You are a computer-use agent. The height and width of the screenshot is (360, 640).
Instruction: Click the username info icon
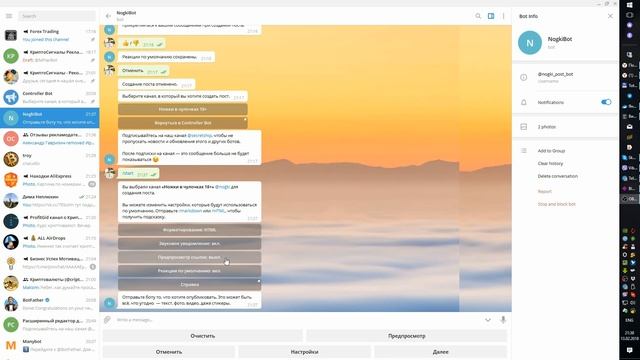click(524, 77)
